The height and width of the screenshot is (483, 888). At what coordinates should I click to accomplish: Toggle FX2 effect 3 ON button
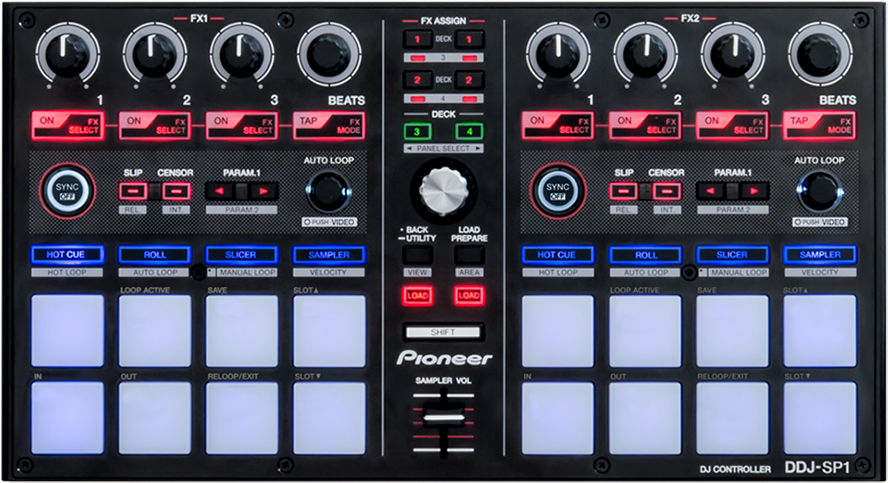(x=733, y=126)
